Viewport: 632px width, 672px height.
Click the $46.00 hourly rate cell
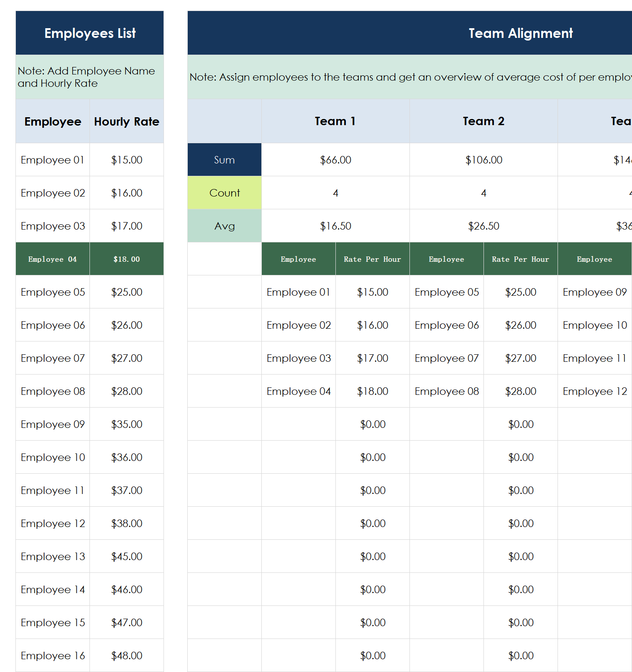coord(126,590)
